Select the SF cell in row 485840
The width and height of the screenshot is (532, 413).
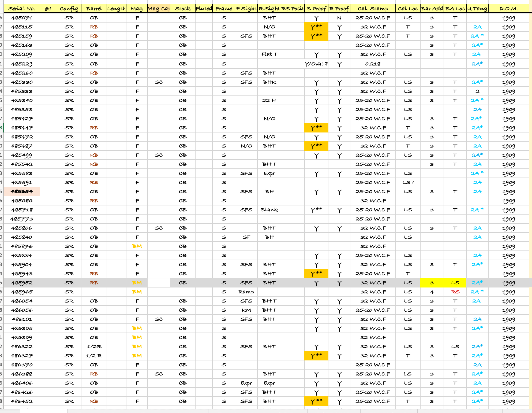pos(246,237)
